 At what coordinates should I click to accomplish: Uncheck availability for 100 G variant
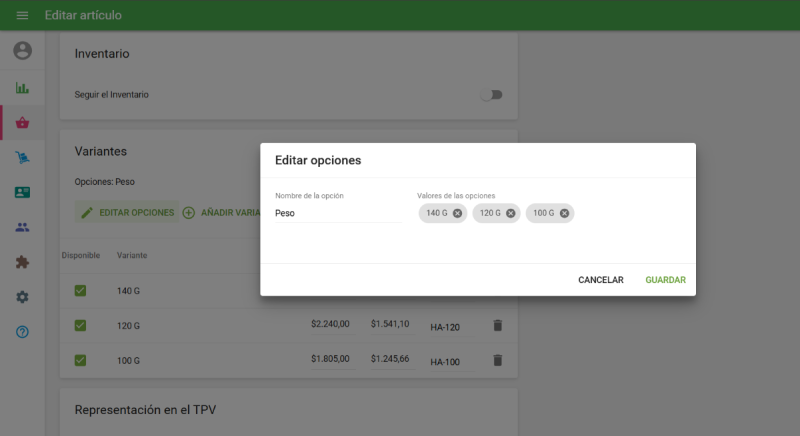(80, 360)
